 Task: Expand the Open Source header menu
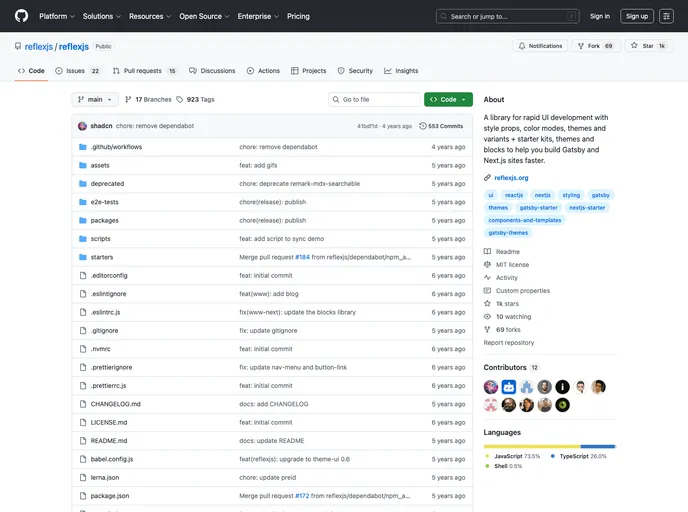pos(204,16)
